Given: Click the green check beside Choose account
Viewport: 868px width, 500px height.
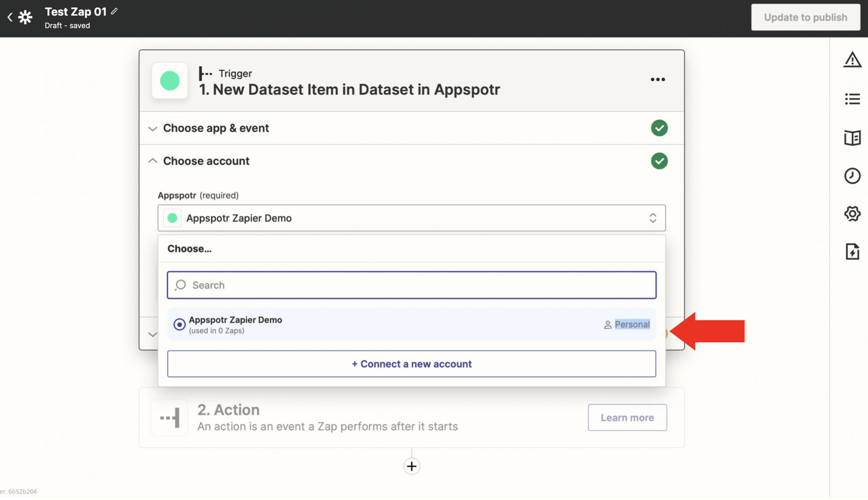Looking at the screenshot, I should [x=659, y=161].
